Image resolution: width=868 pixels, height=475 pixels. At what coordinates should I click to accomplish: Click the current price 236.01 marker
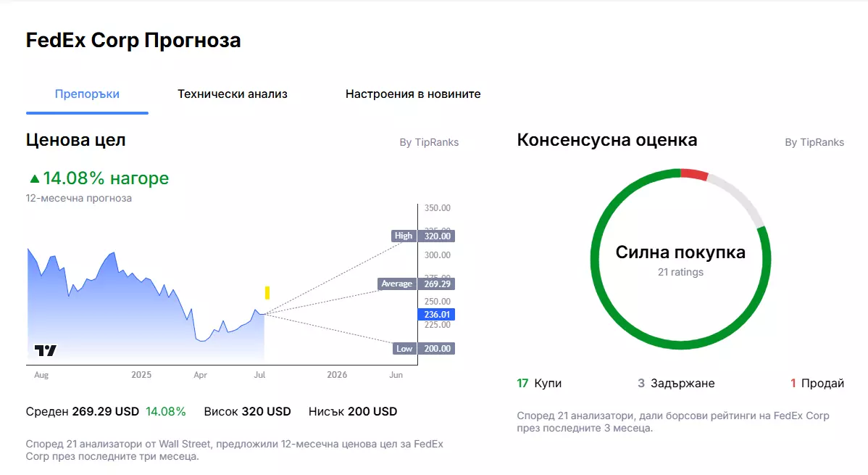[436, 314]
